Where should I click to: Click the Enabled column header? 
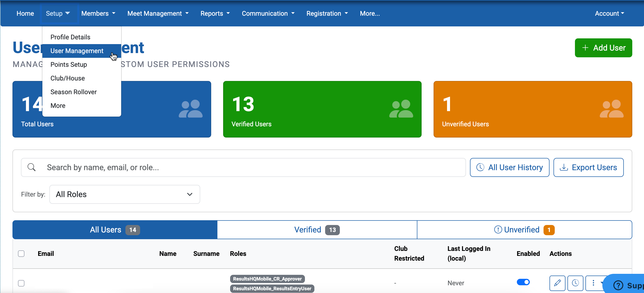pos(528,254)
